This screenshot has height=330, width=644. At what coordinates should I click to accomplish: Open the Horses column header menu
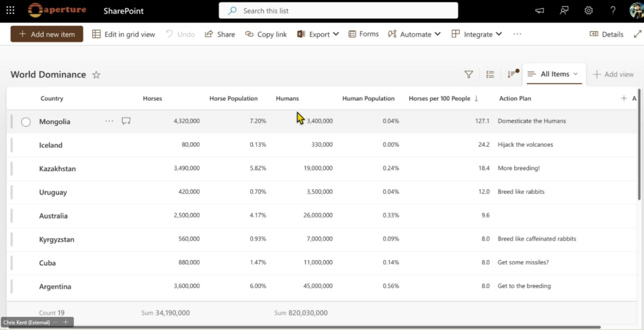coord(152,99)
